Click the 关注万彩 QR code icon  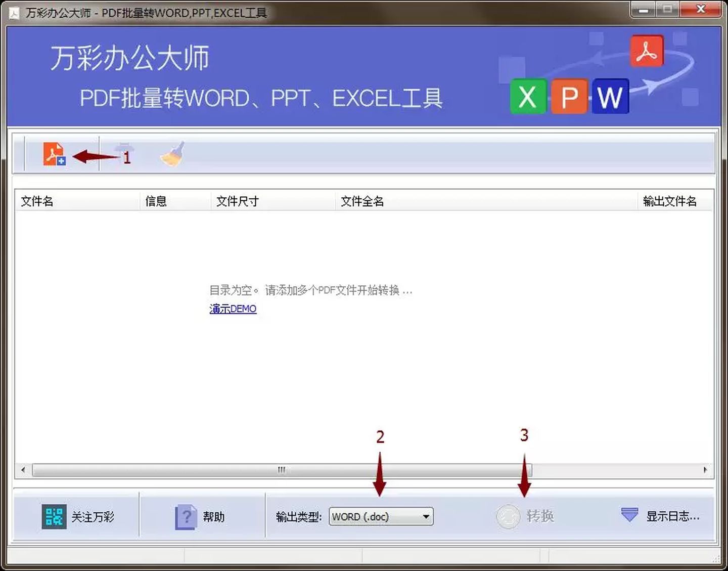54,516
